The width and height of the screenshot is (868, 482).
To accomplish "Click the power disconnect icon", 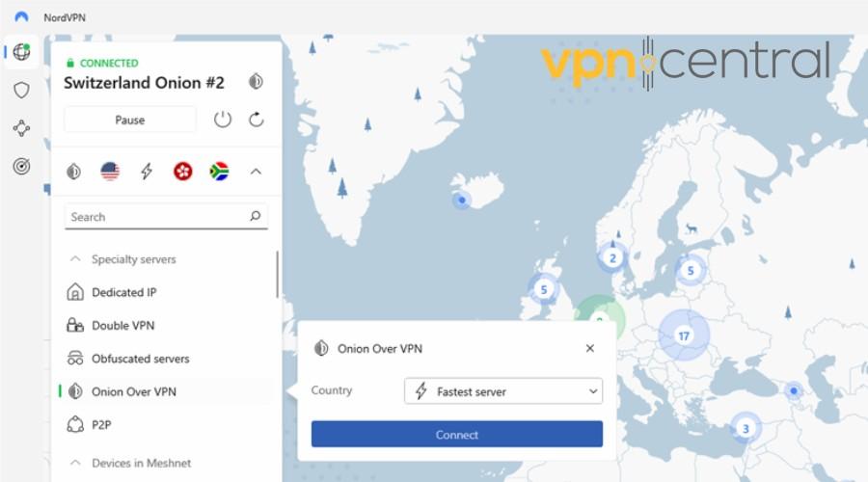I will (223, 120).
